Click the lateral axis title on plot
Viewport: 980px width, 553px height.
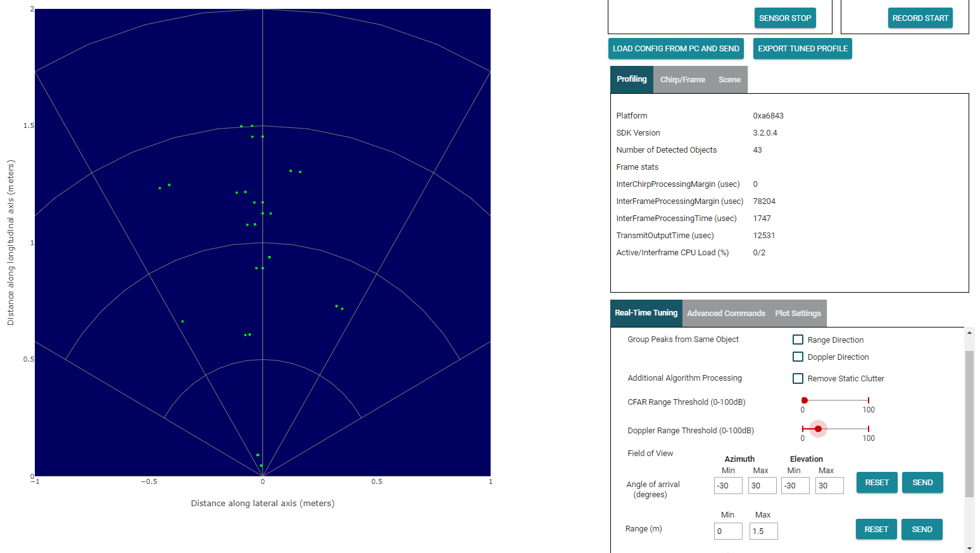[x=263, y=504]
